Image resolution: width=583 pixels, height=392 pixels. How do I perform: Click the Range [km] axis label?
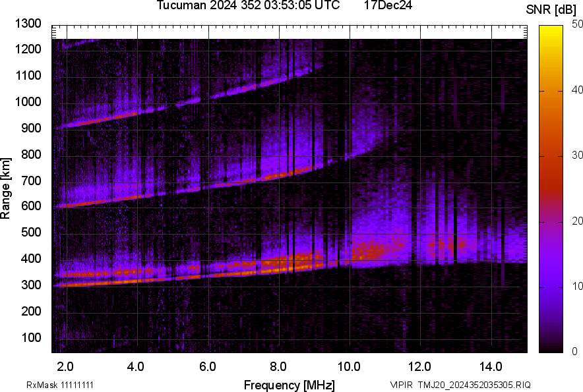7,187
